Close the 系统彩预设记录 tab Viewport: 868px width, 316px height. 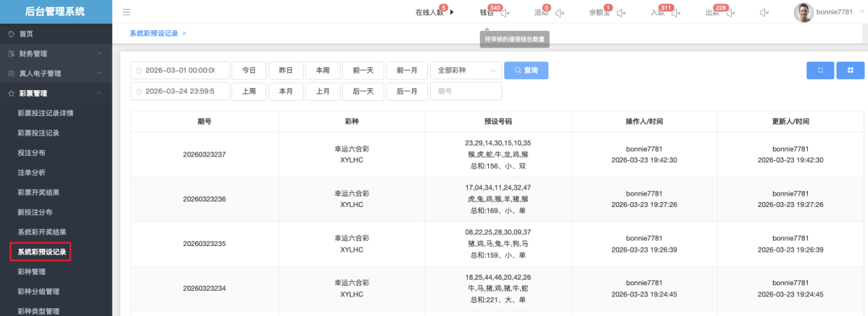[x=184, y=34]
